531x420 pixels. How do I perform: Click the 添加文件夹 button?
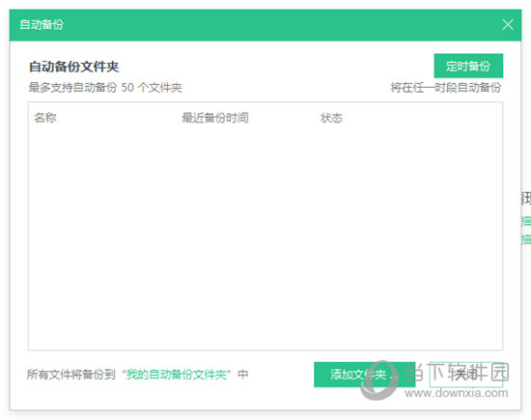coord(364,375)
